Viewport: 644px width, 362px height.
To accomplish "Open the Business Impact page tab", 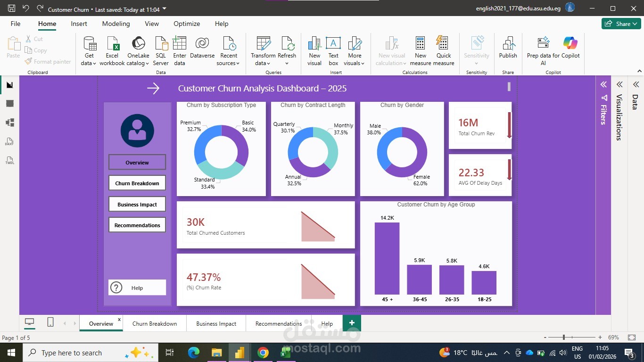I will coord(216,323).
